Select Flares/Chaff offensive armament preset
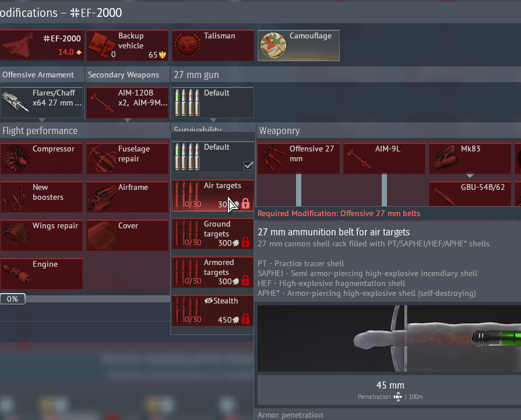This screenshot has height=420, width=521. [41, 103]
